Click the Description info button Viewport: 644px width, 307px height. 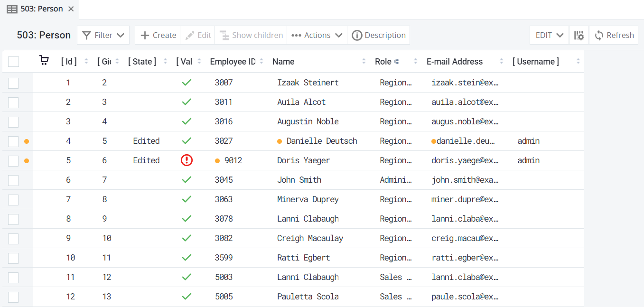[x=379, y=35]
